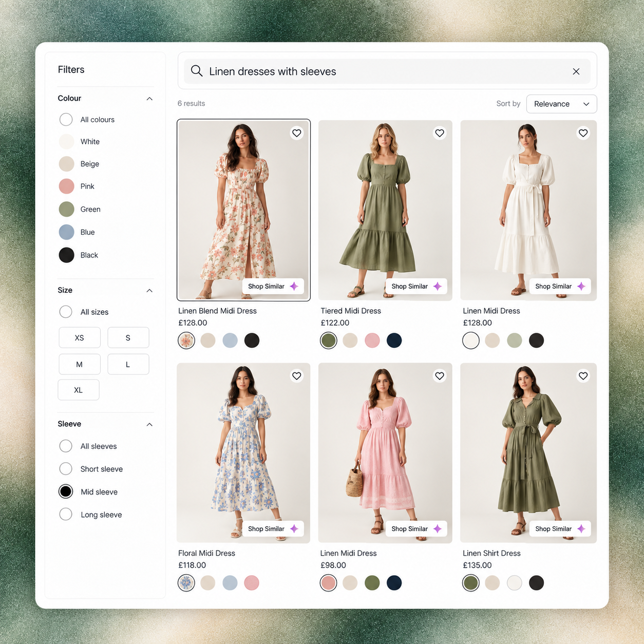The width and height of the screenshot is (644, 644).
Task: Shop Similar for the pink Linen Midi Dress
Action: (416, 528)
